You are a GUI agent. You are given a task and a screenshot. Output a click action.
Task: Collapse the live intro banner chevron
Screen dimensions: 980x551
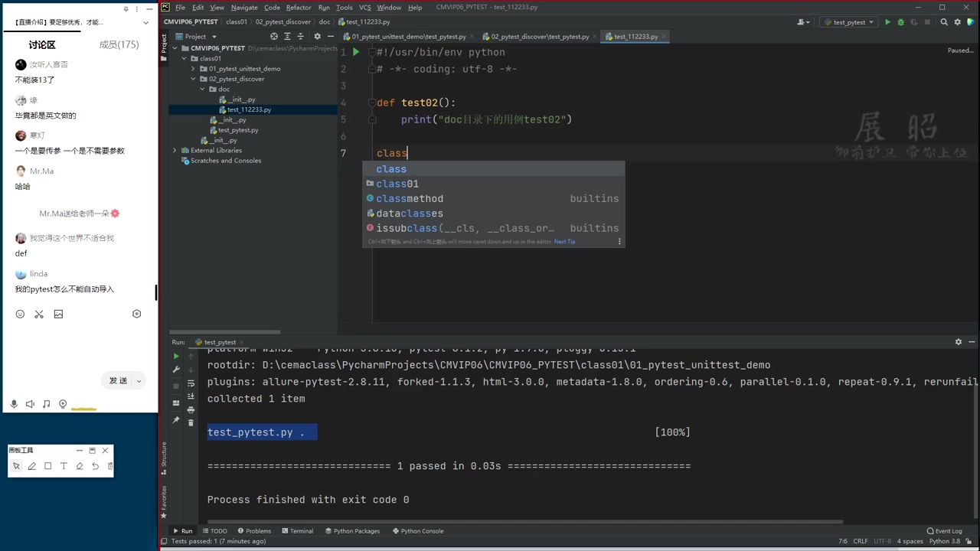145,22
